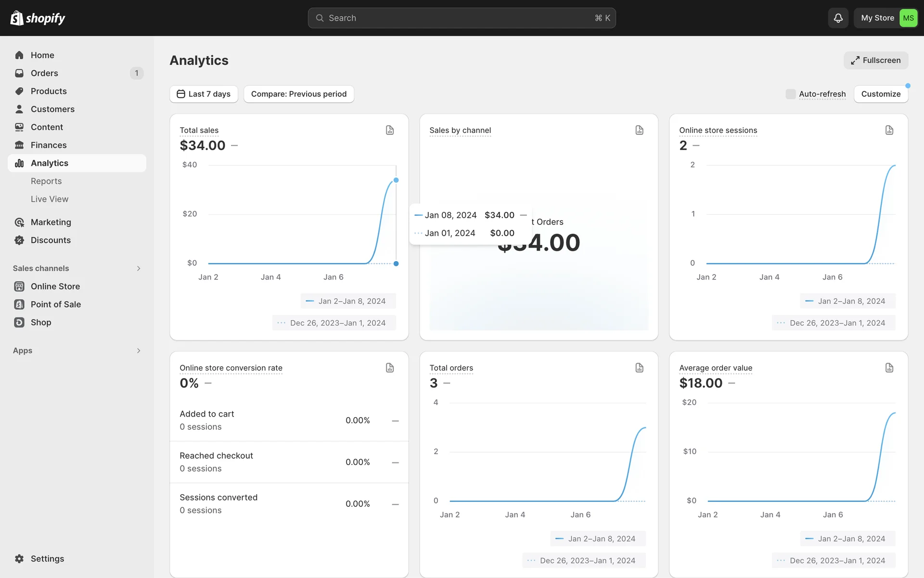Expand the Apps section chevron
The image size is (924, 578).
click(138, 351)
